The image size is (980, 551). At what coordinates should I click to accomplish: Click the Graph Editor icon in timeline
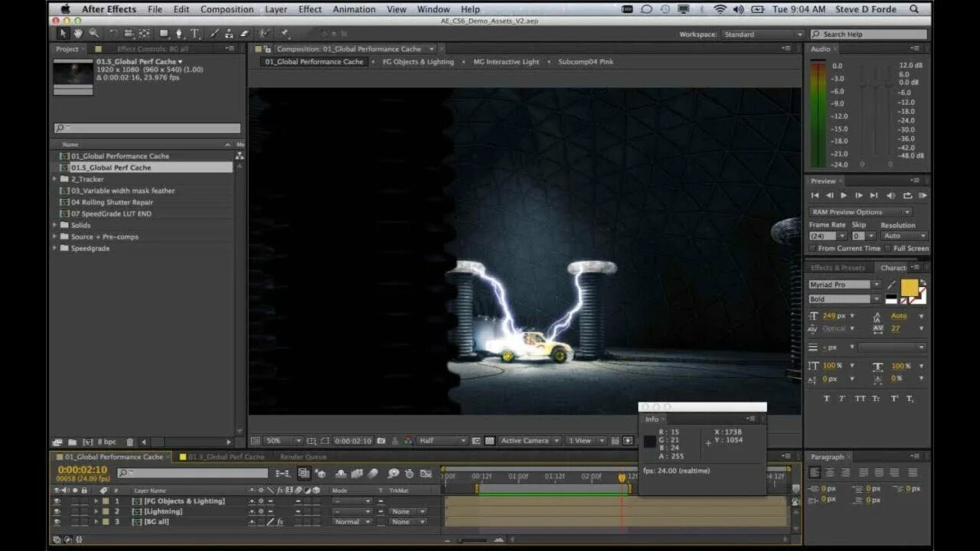pyautogui.click(x=426, y=473)
